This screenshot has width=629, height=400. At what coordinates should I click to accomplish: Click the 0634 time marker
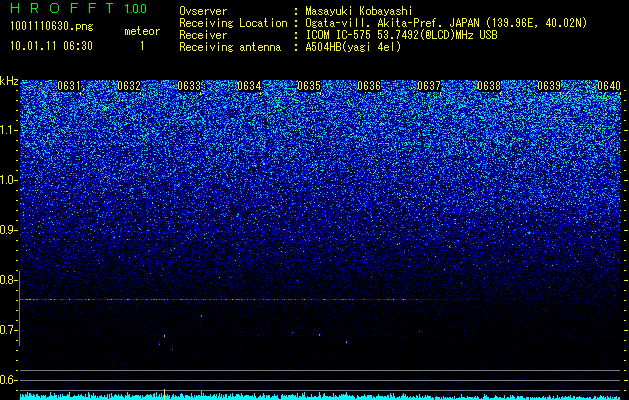[x=249, y=86]
